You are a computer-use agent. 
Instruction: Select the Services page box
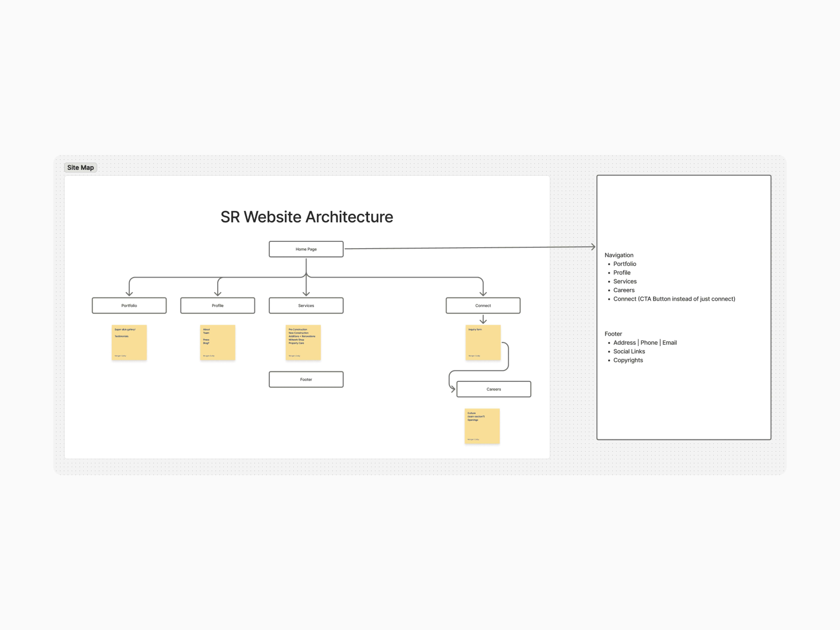(x=306, y=305)
